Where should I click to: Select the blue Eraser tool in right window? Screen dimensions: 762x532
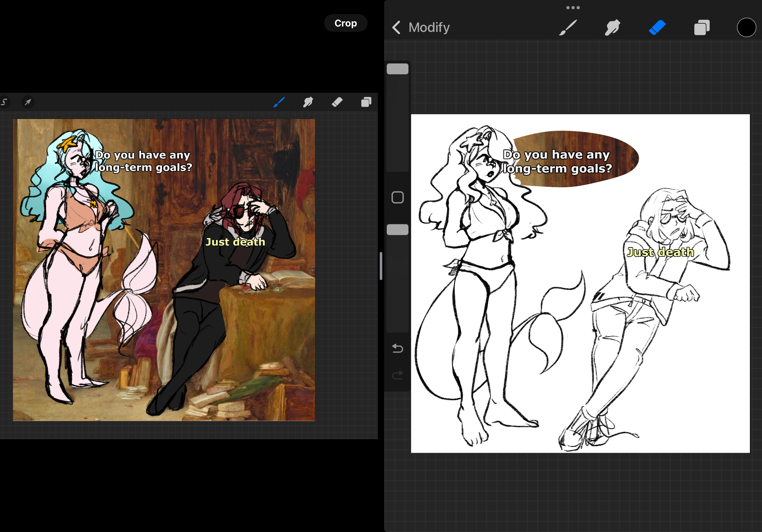pos(657,27)
